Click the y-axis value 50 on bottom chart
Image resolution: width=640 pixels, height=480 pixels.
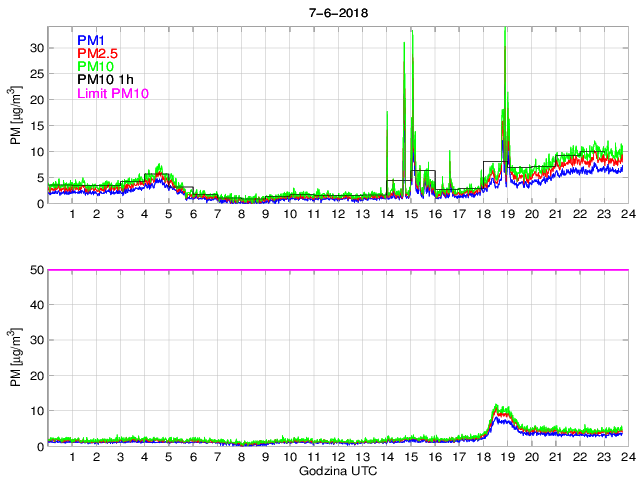[x=37, y=270]
